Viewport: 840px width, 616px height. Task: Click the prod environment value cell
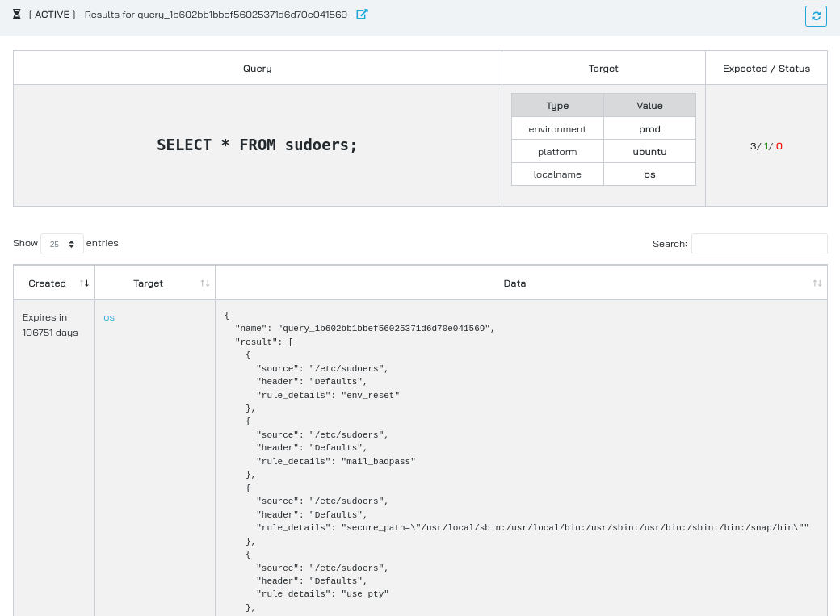[x=649, y=129]
